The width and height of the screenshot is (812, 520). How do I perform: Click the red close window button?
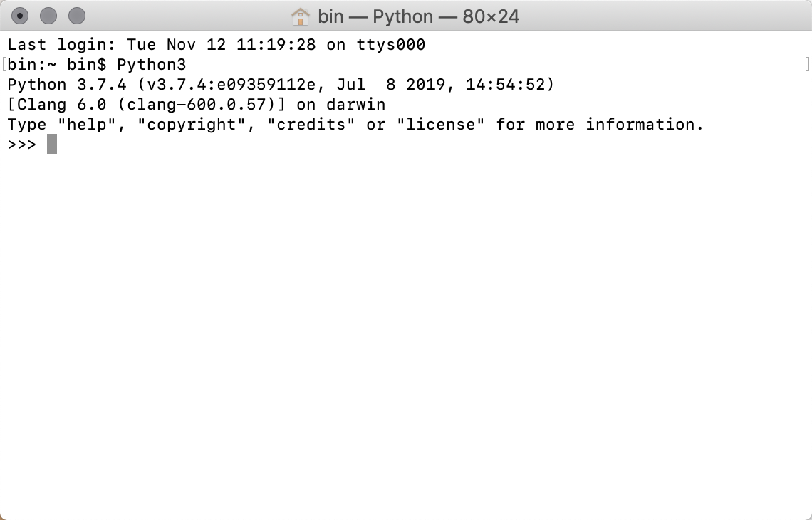pos(21,15)
